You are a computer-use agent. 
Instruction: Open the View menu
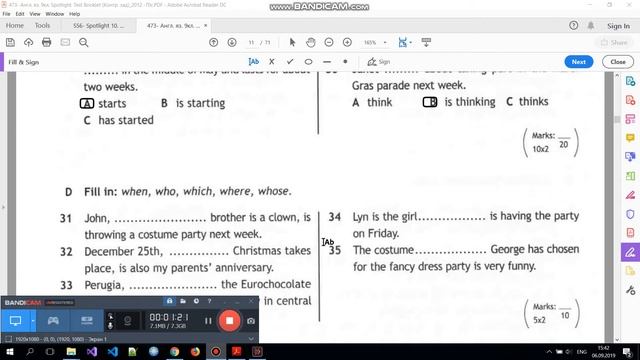click(x=35, y=13)
